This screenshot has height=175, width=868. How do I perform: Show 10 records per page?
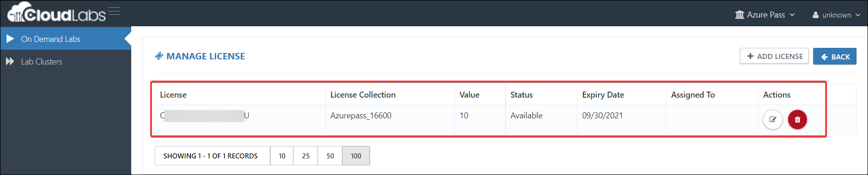[282, 156]
